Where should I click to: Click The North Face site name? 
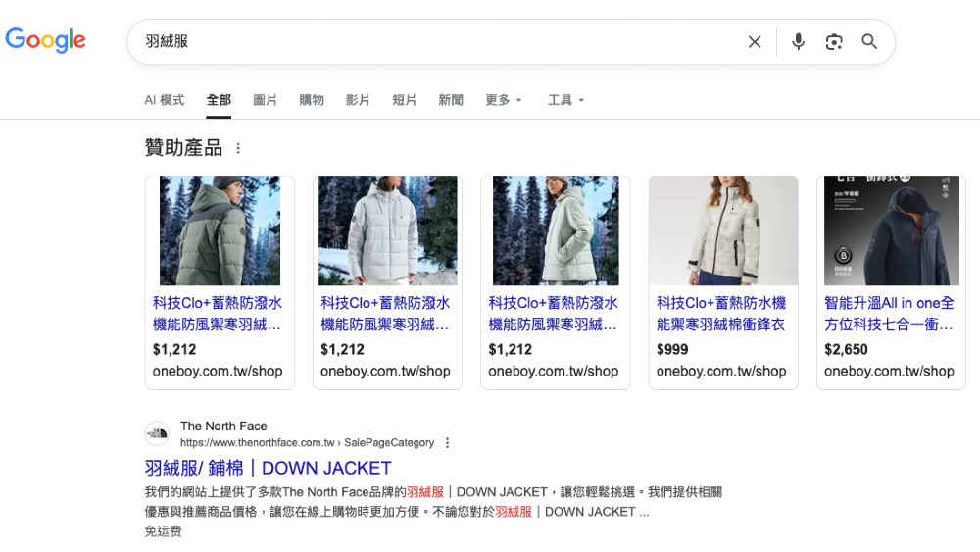coord(223,427)
